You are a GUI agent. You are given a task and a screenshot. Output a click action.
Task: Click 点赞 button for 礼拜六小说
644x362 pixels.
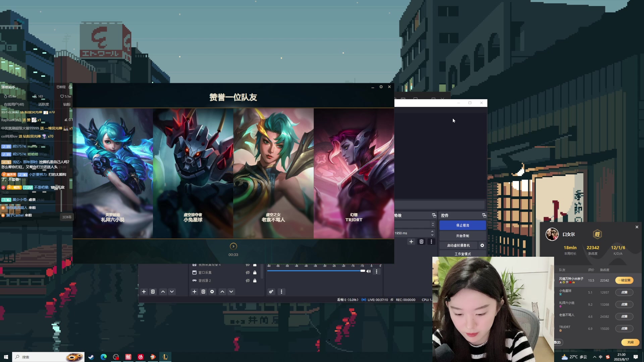624,304
